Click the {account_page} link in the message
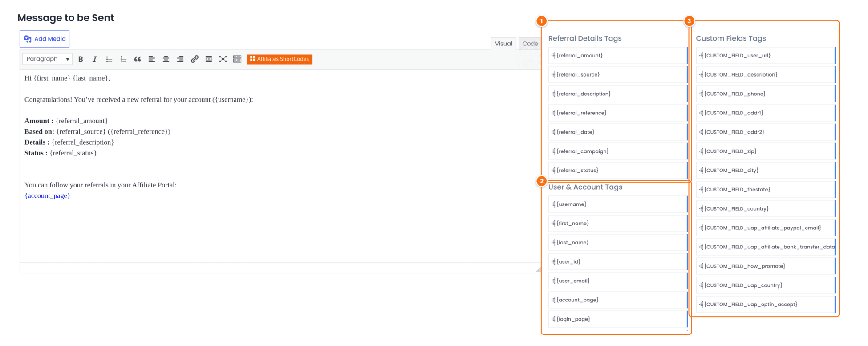The height and width of the screenshot is (346, 868). 47,195
